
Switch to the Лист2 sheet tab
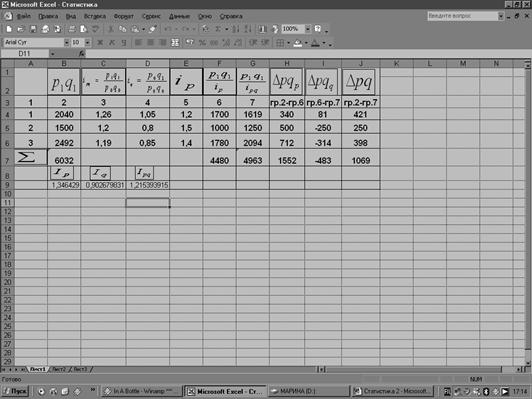click(59, 369)
